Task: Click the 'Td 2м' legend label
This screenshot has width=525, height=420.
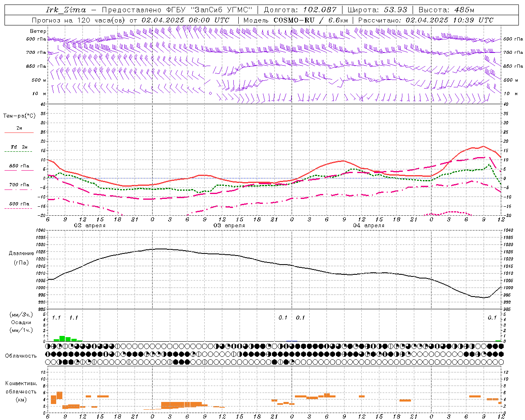Action: coord(19,147)
